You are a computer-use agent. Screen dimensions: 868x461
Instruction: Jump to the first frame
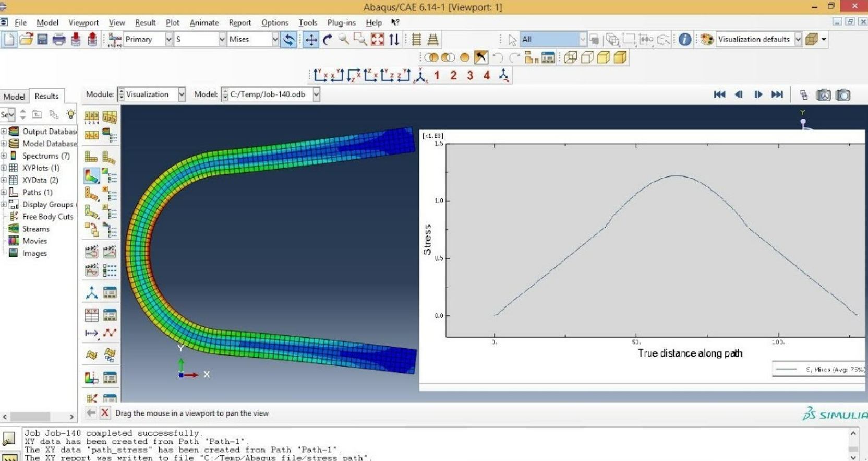coord(719,94)
